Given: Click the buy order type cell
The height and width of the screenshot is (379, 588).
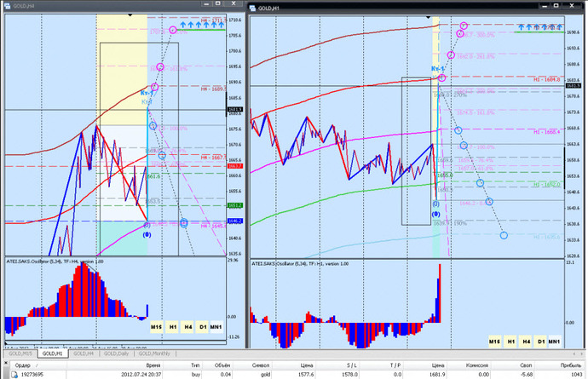Looking at the screenshot, I should (196, 374).
